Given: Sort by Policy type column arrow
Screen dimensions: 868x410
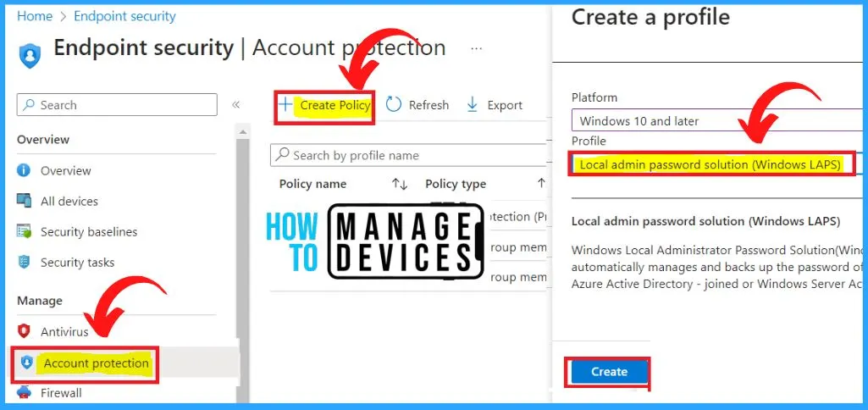Looking at the screenshot, I should (541, 183).
